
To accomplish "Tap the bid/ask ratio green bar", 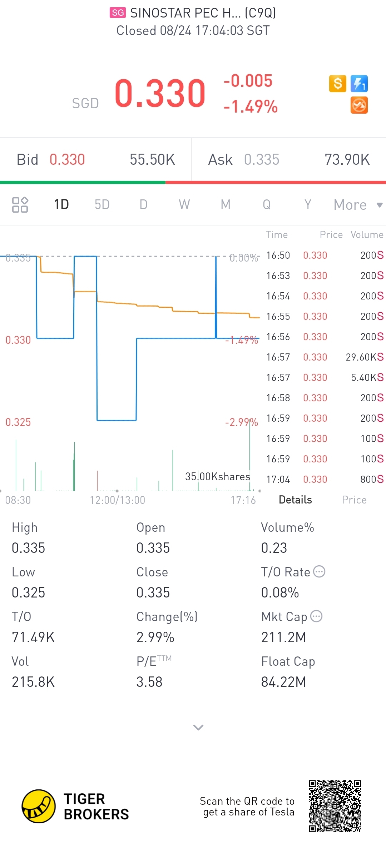I will tap(83, 183).
